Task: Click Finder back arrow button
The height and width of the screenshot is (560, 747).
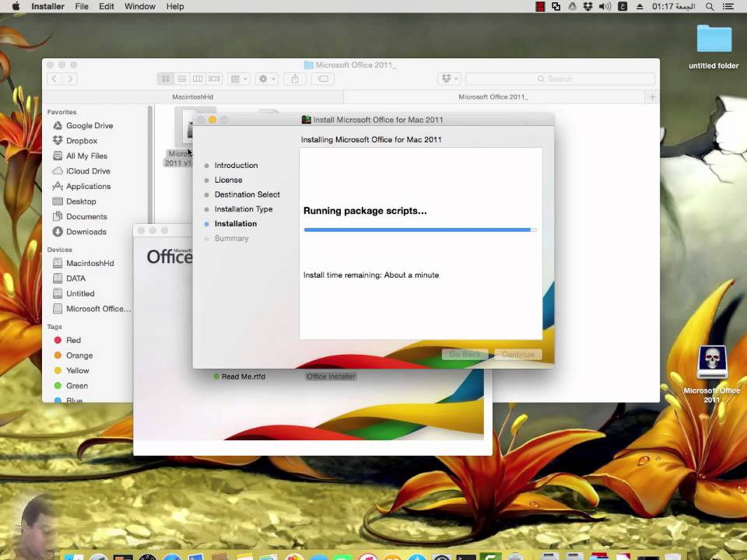Action: 54,79
